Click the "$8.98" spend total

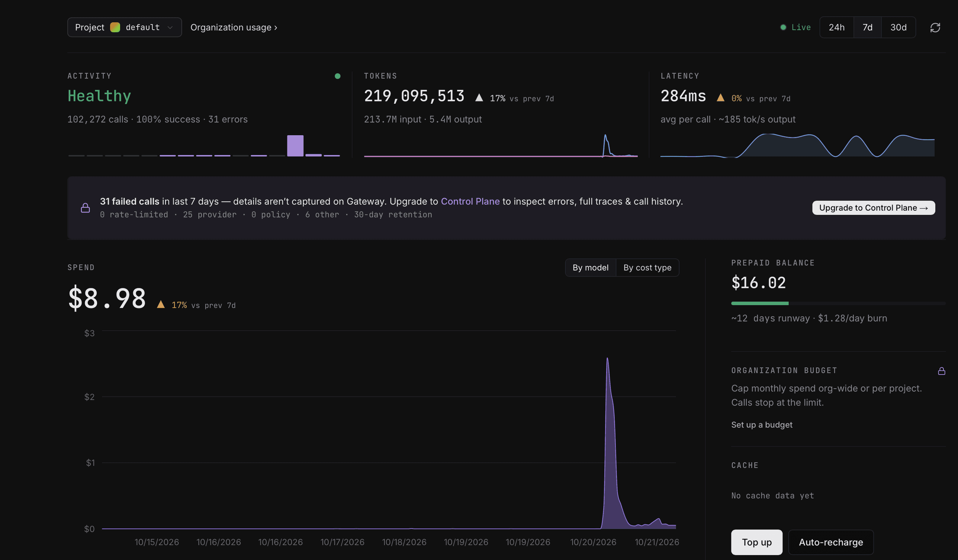(107, 298)
